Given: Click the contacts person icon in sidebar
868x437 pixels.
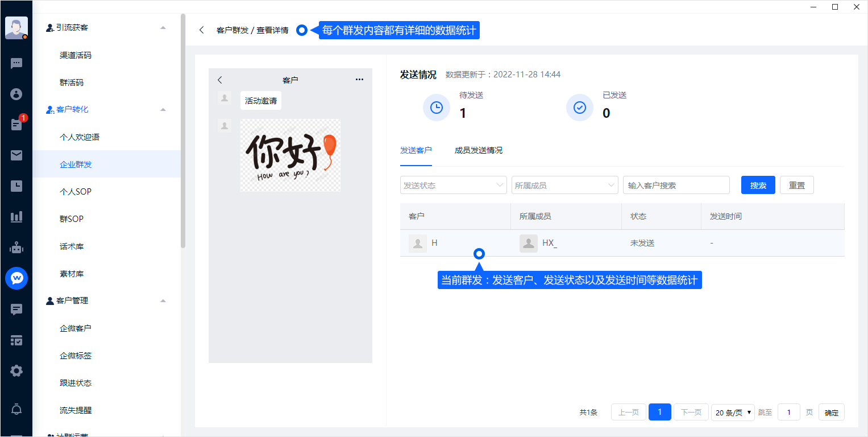Looking at the screenshot, I should pos(16,94).
